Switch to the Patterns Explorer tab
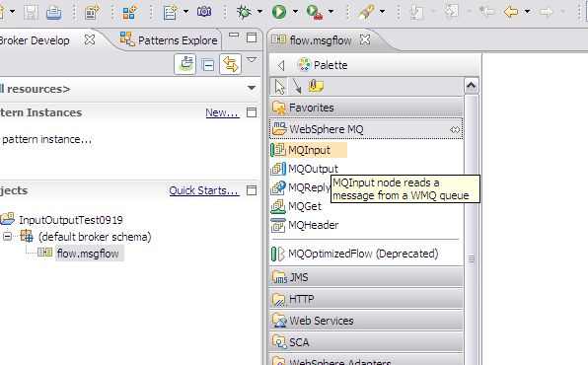Screen dimensions: 588x365 (169, 39)
